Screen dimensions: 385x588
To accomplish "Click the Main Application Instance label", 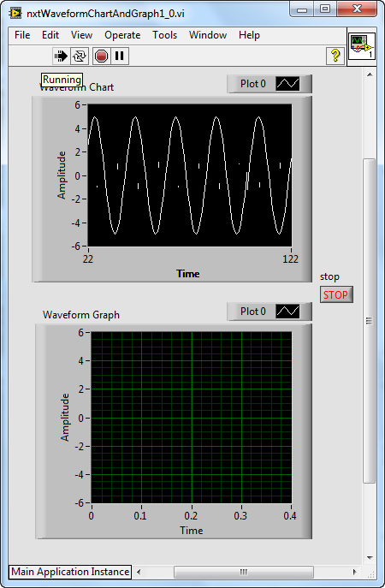I will pyautogui.click(x=70, y=572).
